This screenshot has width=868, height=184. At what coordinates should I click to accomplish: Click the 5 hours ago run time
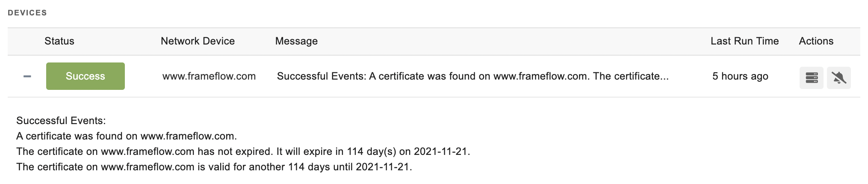(x=740, y=76)
